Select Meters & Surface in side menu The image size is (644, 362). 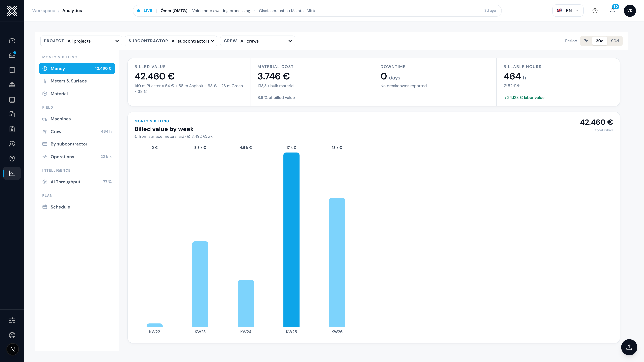pyautogui.click(x=77, y=81)
